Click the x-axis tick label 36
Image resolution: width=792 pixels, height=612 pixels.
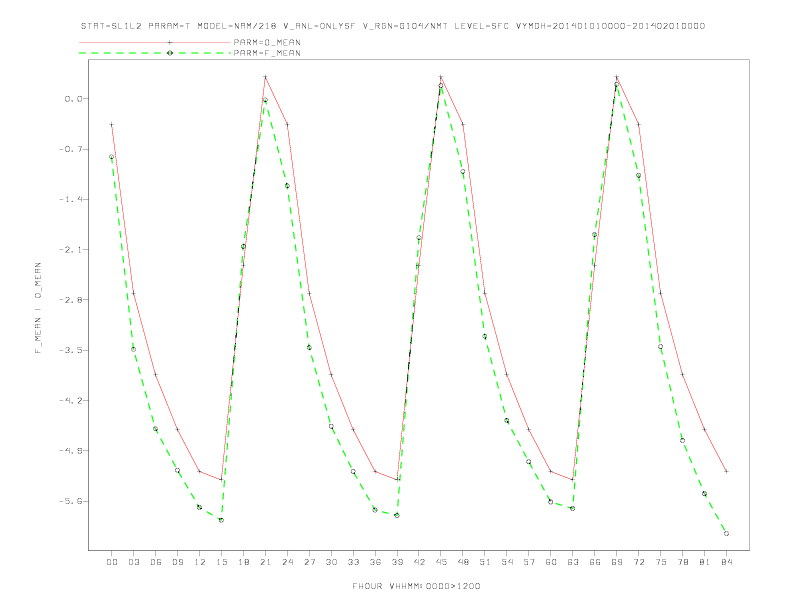point(375,562)
